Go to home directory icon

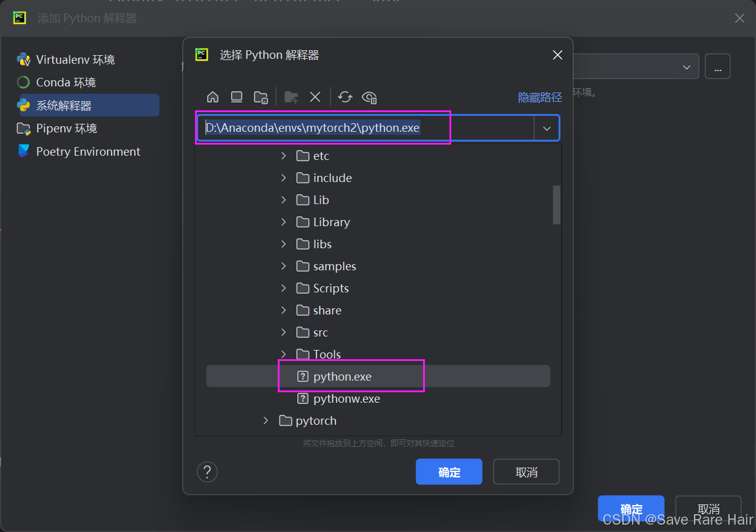213,97
